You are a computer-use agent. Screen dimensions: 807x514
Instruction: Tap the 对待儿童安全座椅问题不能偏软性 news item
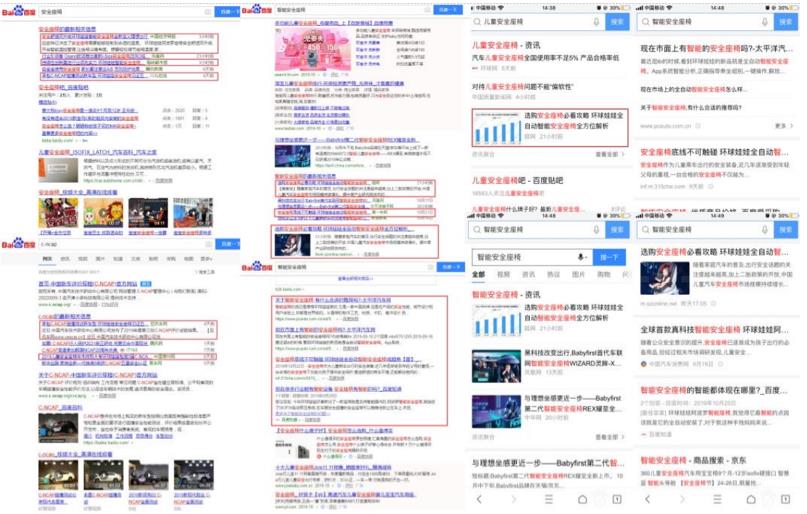(x=522, y=86)
